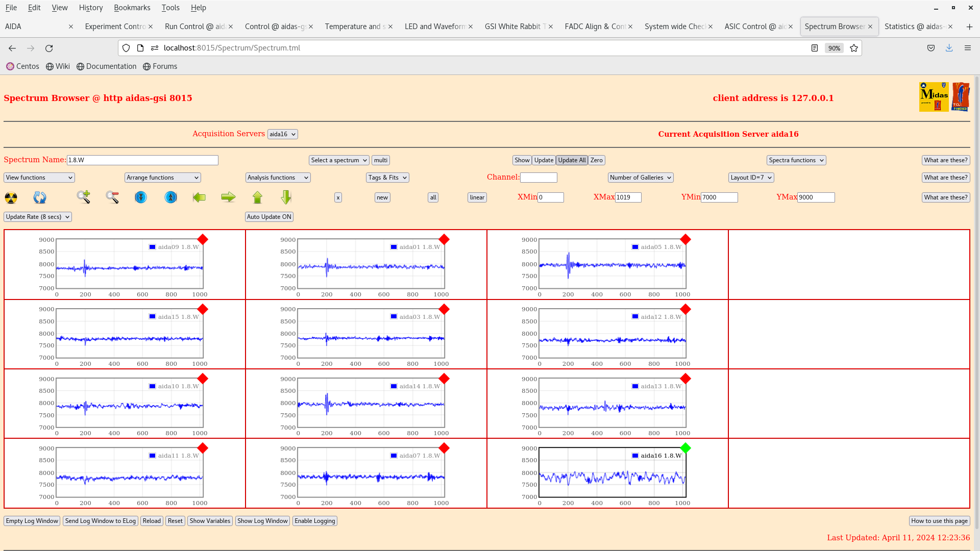980x551 pixels.
Task: Toggle the green diamond on aida16 plot
Action: 685,448
